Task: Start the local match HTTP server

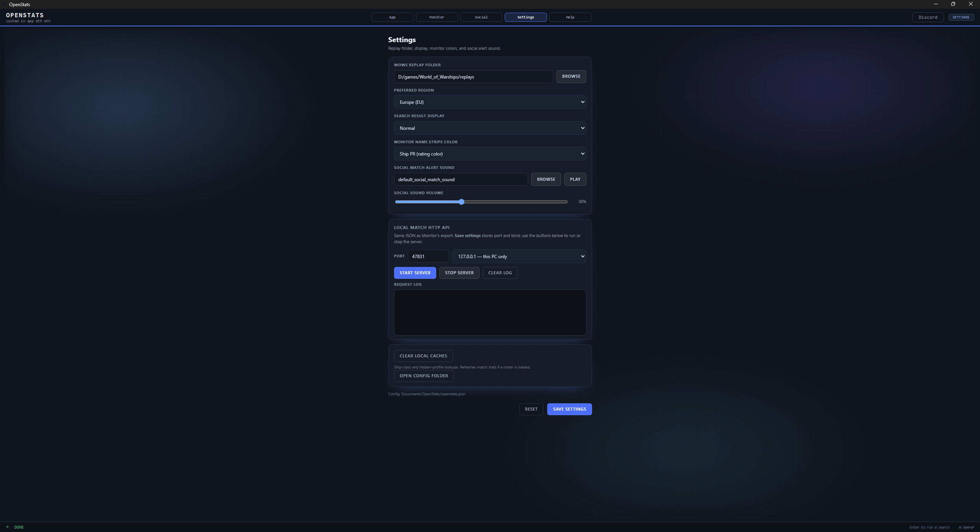Action: click(x=414, y=273)
